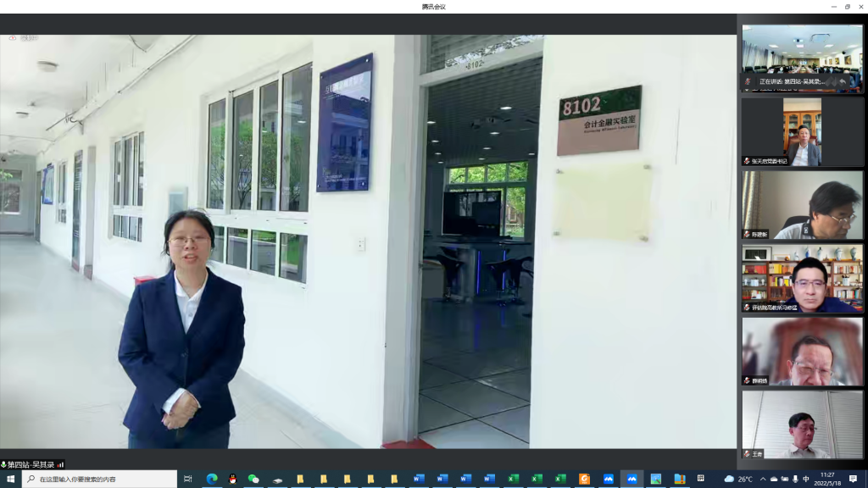Click the first Word document taskbar button

[x=418, y=480]
